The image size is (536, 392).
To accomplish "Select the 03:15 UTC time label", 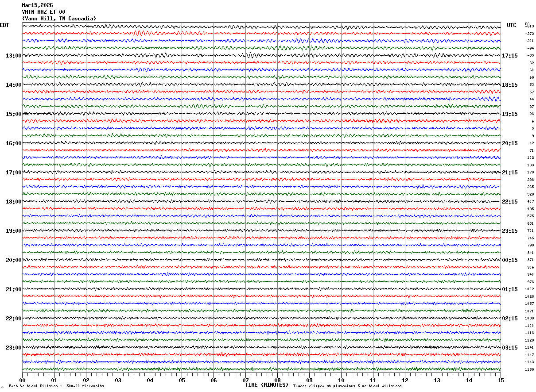I will tap(510, 348).
